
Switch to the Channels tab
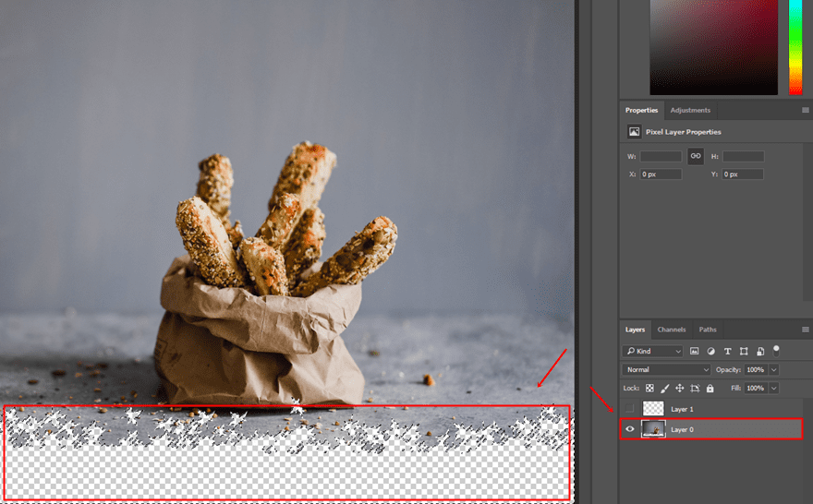[x=672, y=330]
